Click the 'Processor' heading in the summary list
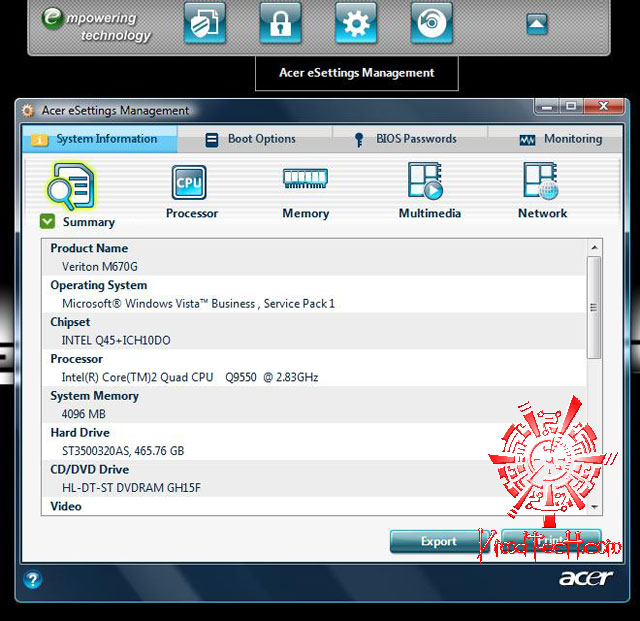 (76, 359)
